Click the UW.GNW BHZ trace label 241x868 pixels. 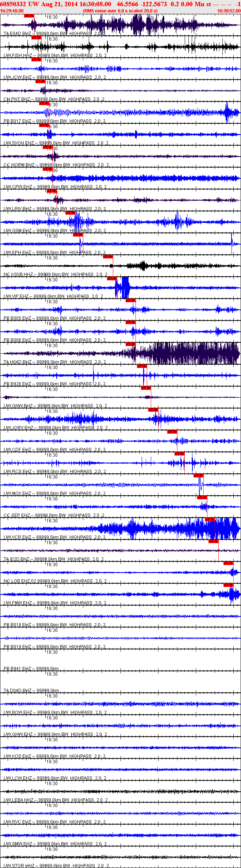55,406
